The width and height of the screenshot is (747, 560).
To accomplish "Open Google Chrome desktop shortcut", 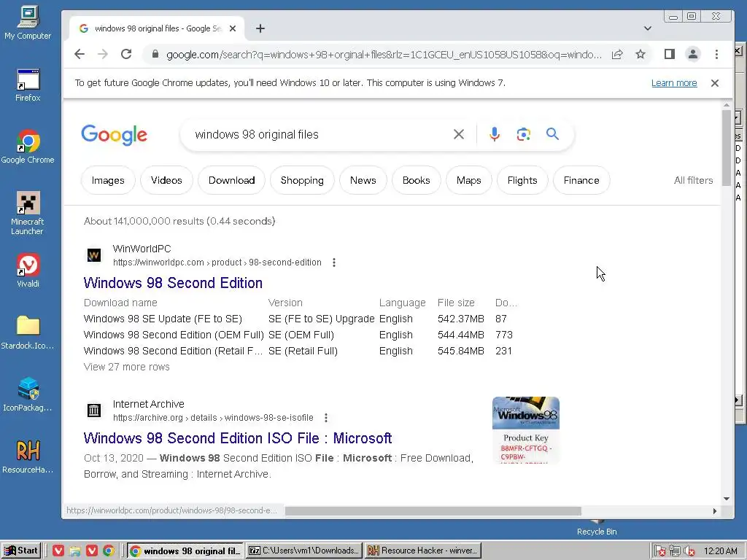I will pyautogui.click(x=28, y=147).
